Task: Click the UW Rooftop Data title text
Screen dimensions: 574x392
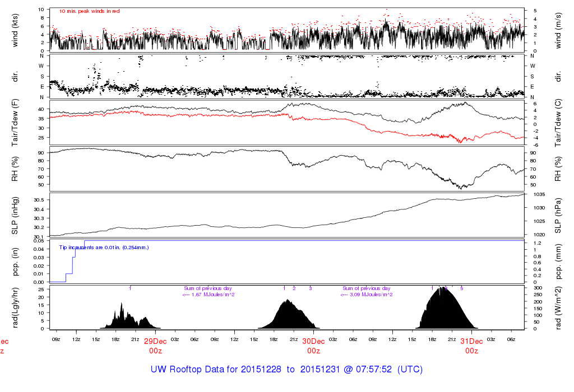Action: click(286, 370)
